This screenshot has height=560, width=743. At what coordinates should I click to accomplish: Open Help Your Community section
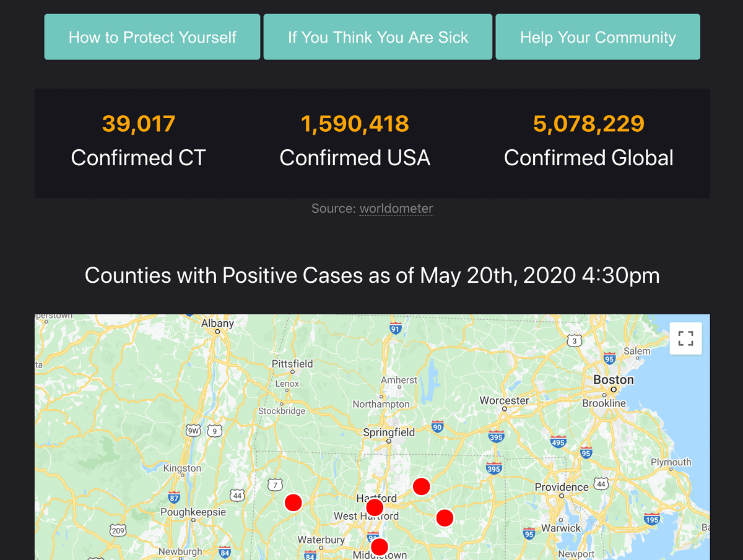597,37
